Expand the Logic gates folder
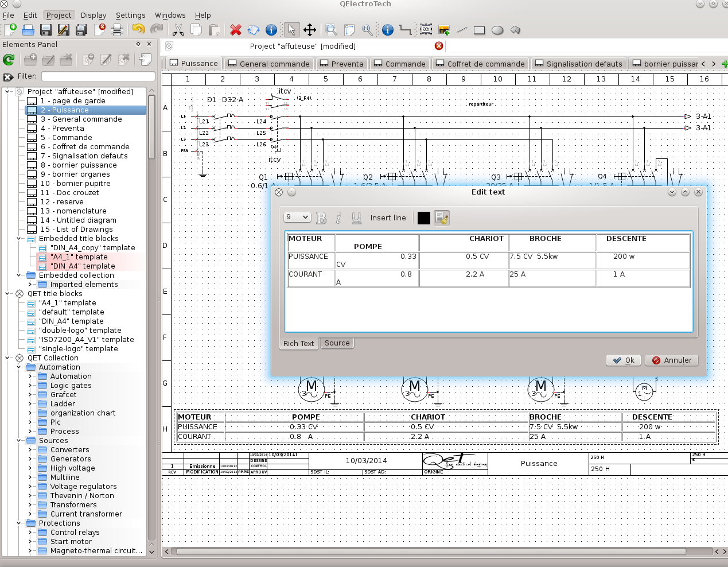 pyautogui.click(x=30, y=386)
